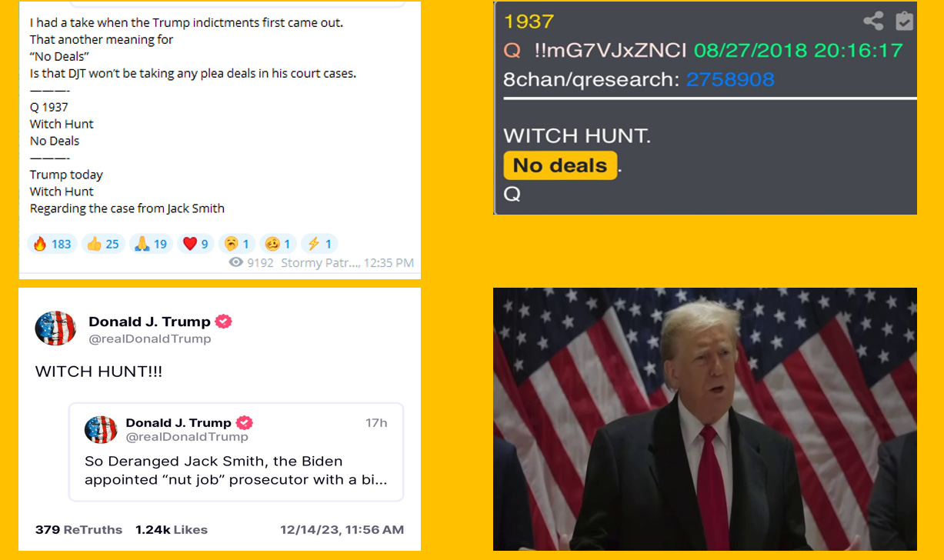
Task: Click the Q post number 1937 heading
Action: (529, 22)
